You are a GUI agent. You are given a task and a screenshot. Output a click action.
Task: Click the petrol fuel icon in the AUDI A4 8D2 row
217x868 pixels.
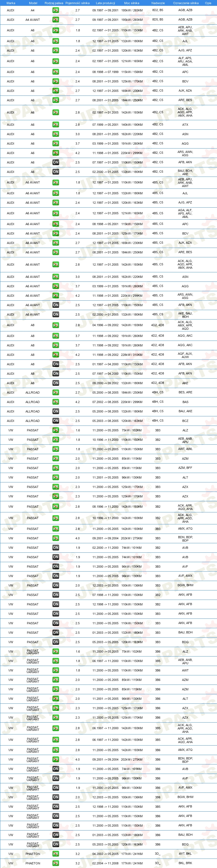[x=55, y=10]
